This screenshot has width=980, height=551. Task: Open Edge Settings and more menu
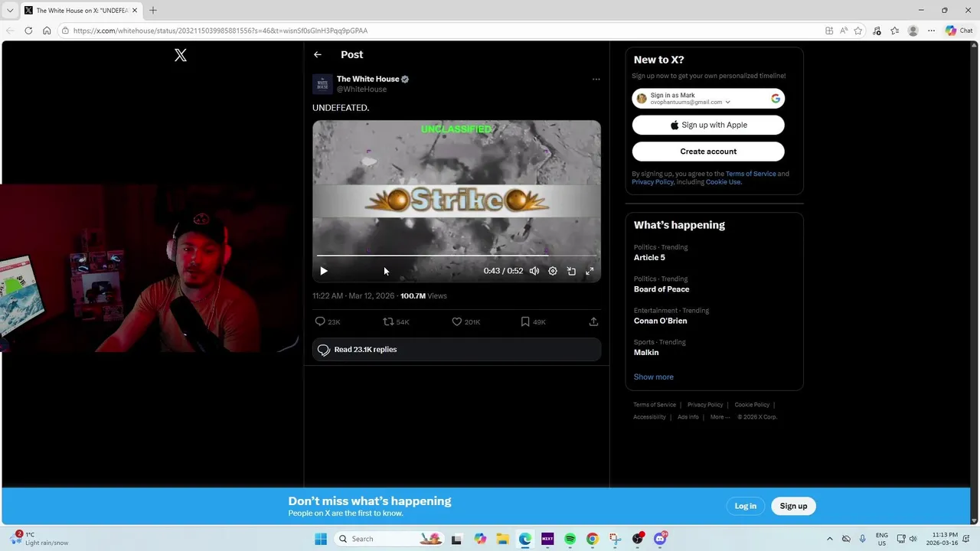931,31
